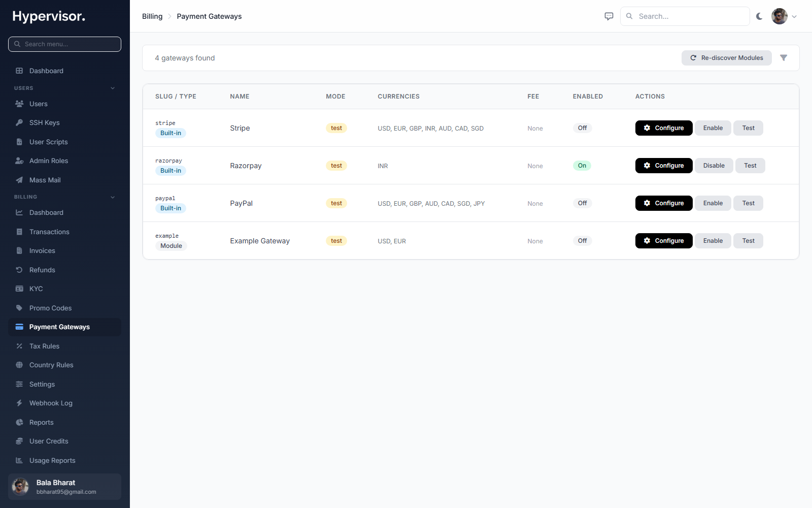Image resolution: width=812 pixels, height=508 pixels.
Task: Focus the Search menu input
Action: [64, 44]
